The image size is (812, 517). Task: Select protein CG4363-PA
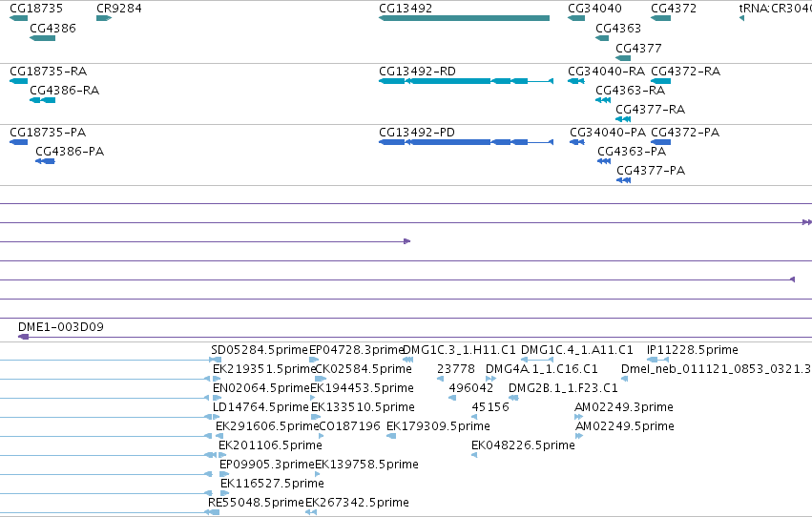click(x=604, y=161)
